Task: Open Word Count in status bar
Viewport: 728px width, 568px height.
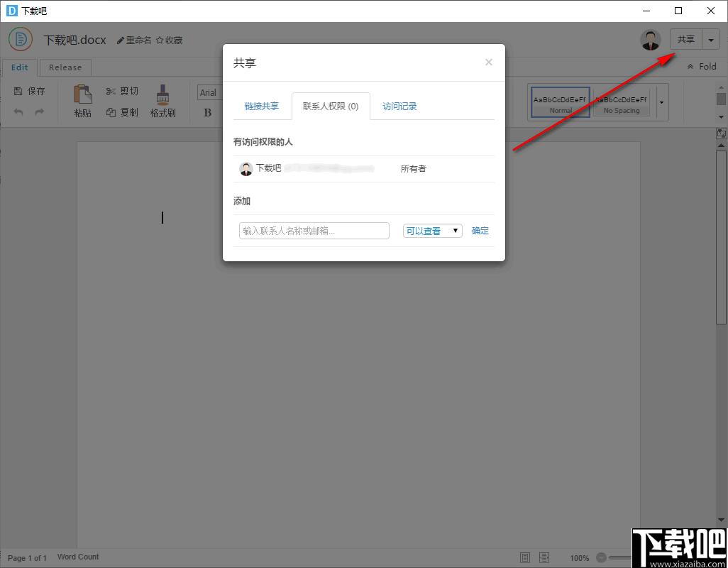Action: tap(78, 557)
